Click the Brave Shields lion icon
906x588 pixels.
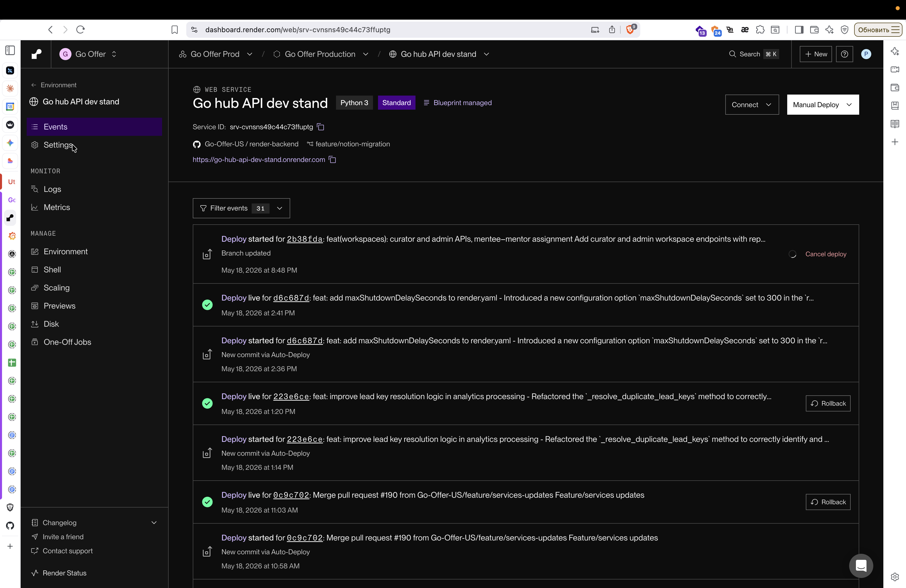[x=630, y=30]
